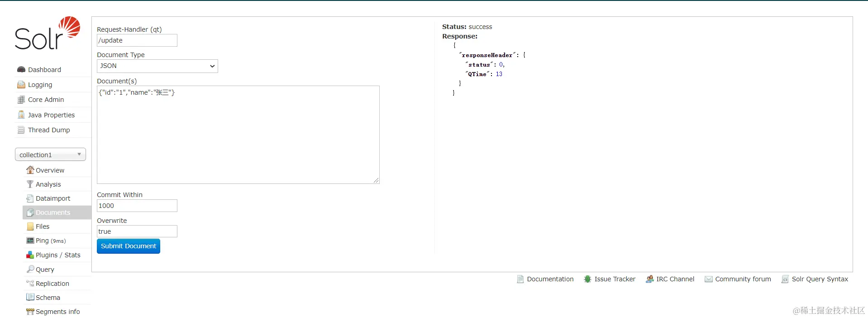Viewport: 868px width, 318px height.
Task: Open Core Admin section
Action: click(x=46, y=100)
